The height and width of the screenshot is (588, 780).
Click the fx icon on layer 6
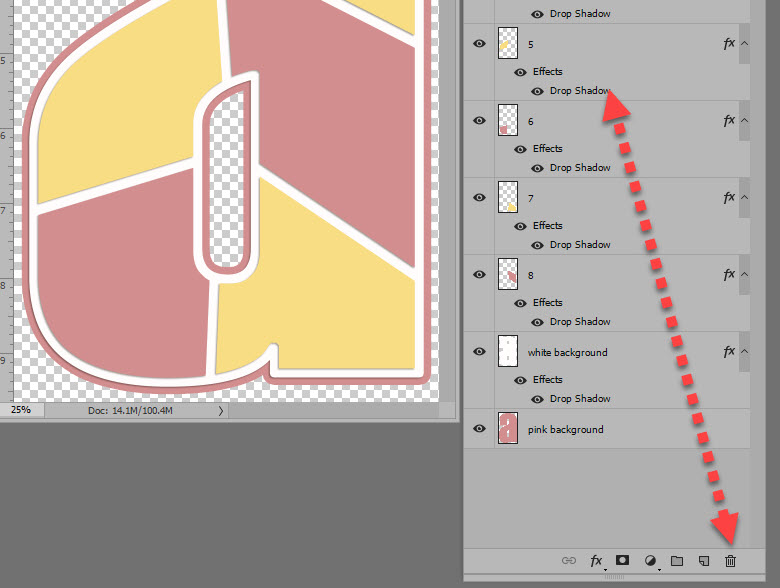pyautogui.click(x=729, y=120)
